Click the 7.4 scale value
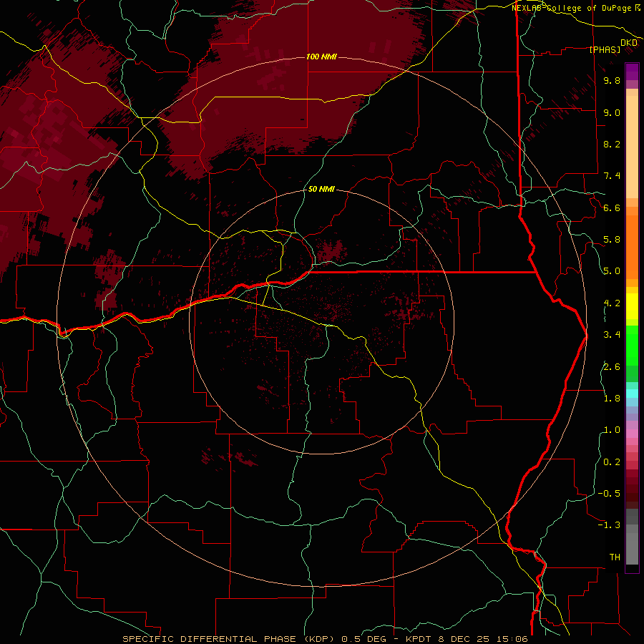 tap(612, 176)
